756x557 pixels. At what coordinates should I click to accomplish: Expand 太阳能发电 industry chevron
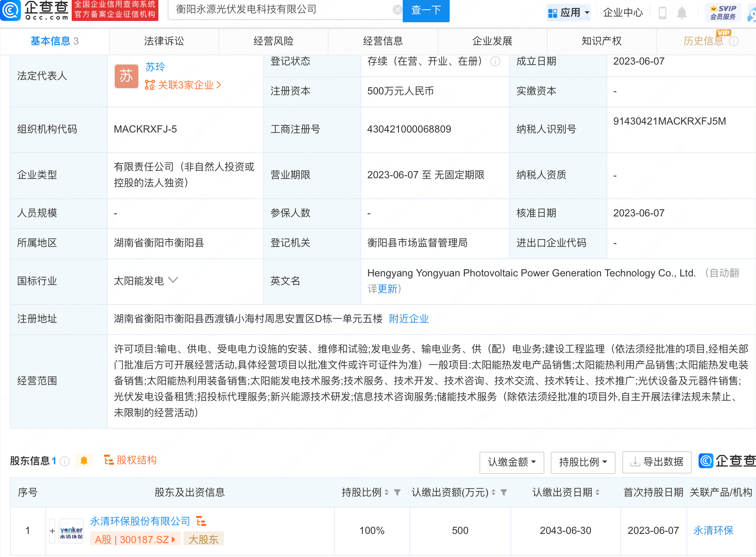coord(173,280)
